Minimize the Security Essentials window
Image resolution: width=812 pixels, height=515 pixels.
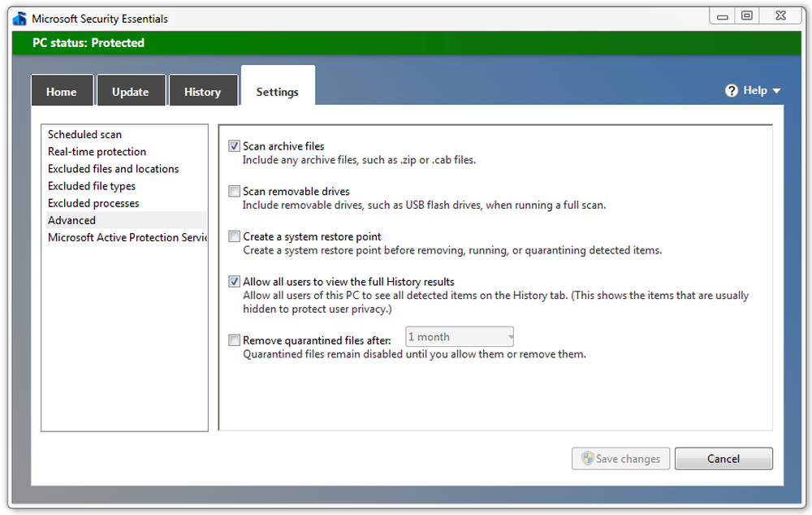tap(723, 16)
